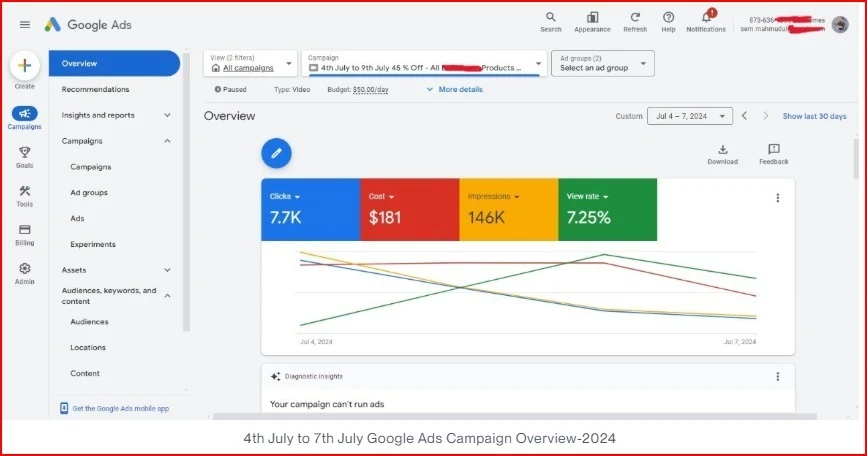Click the horizontal scrollbar at bottom
867x456 pixels.
coord(515,416)
